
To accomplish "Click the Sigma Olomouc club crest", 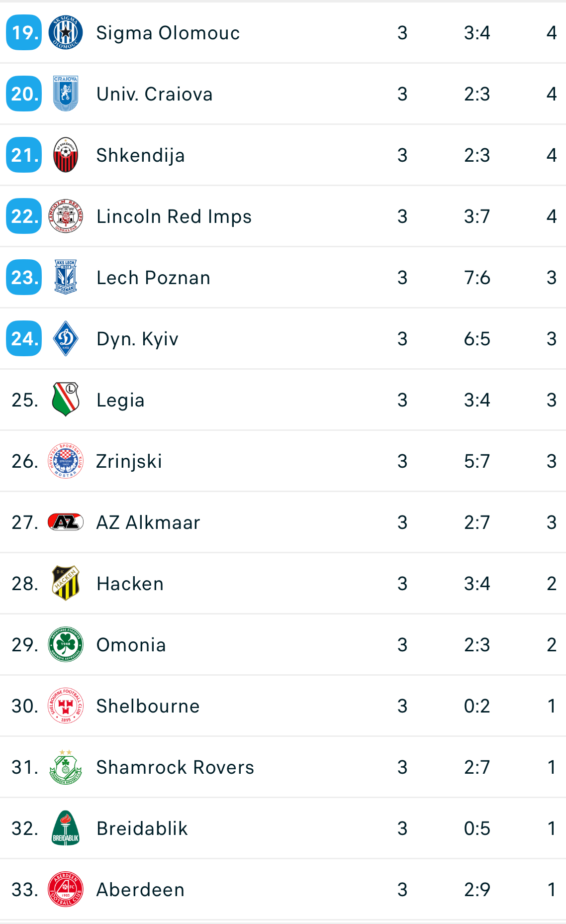I will (x=66, y=33).
